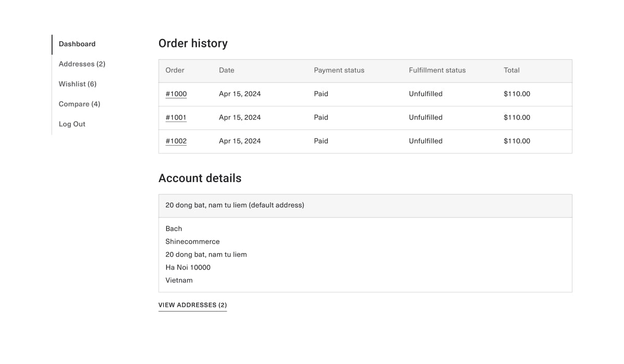Click the $110.00 total for order #1001
This screenshot has height=364, width=624.
(x=516, y=118)
